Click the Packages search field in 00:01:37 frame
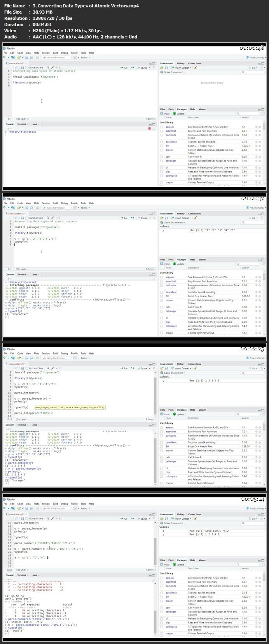The height and width of the screenshot is (644, 269). [x=247, y=264]
